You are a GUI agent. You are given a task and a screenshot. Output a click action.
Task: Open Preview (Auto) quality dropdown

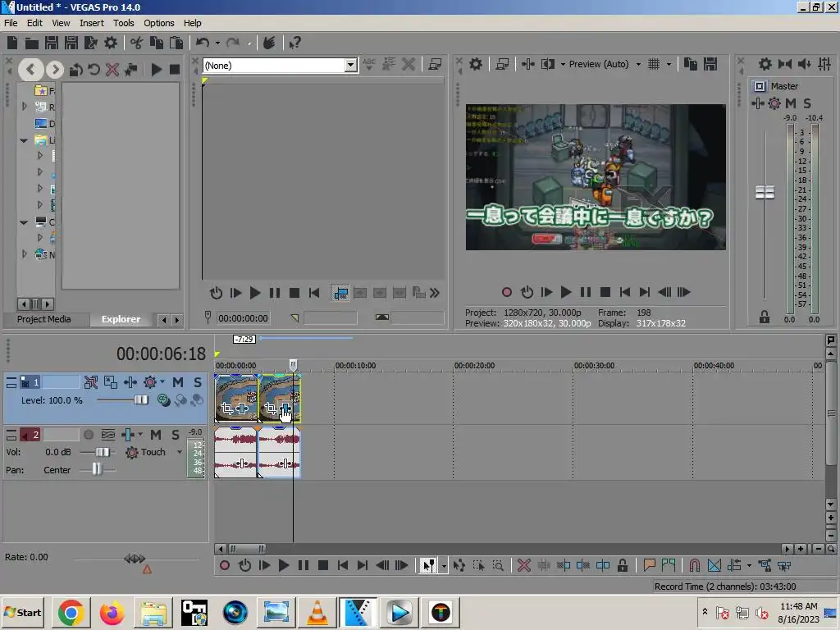coord(638,64)
